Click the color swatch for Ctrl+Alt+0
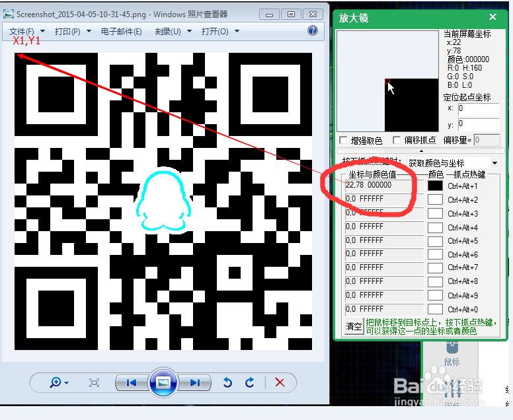Screen dimensions: 513x420 [x=435, y=309]
